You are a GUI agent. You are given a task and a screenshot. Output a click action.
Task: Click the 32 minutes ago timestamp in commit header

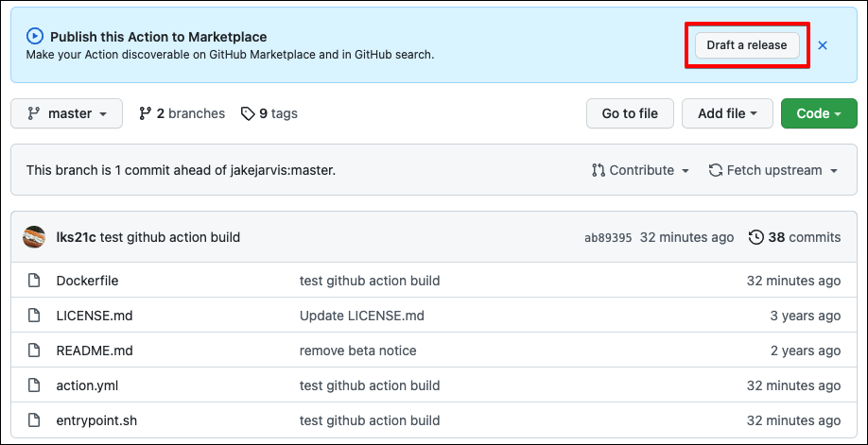coord(687,237)
